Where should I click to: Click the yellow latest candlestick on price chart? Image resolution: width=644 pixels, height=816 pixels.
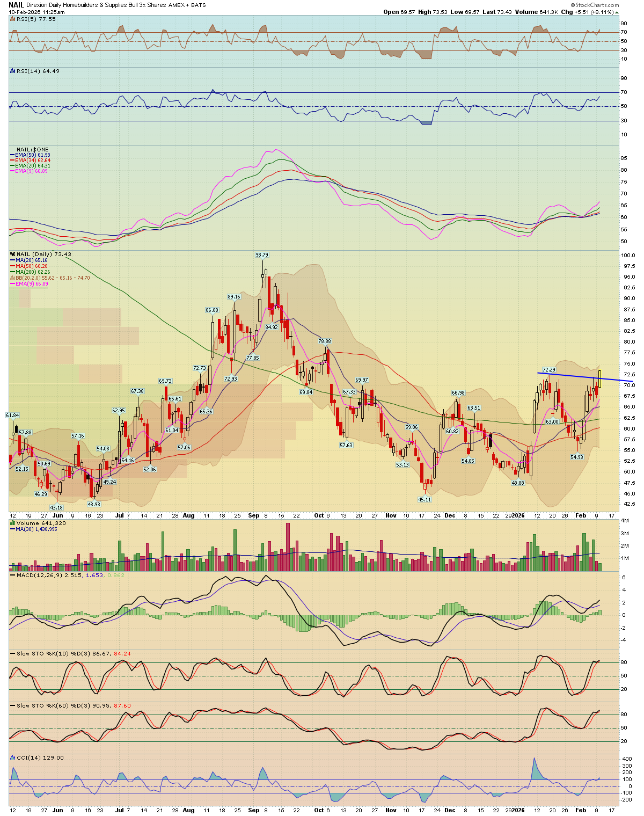pyautogui.click(x=599, y=378)
